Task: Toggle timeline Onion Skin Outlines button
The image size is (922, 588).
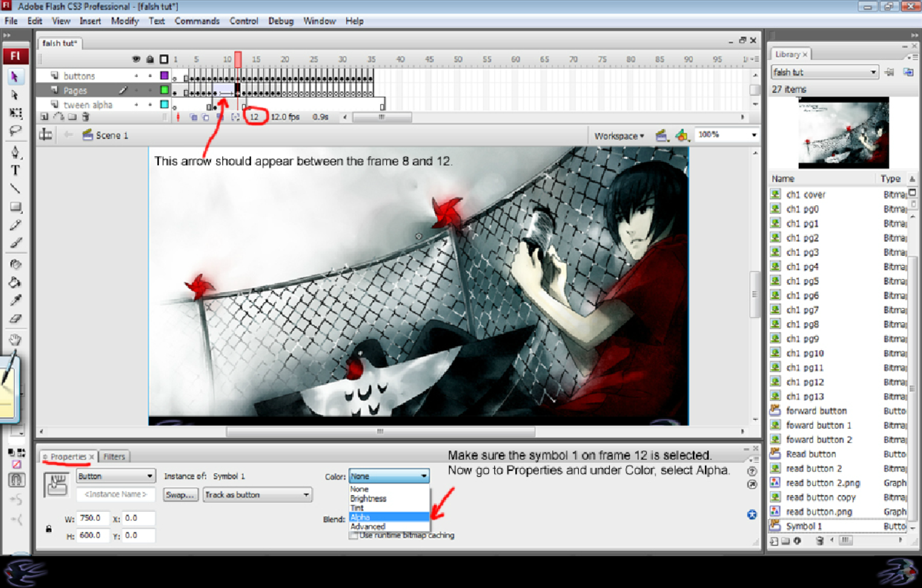Action: pyautogui.click(x=206, y=117)
